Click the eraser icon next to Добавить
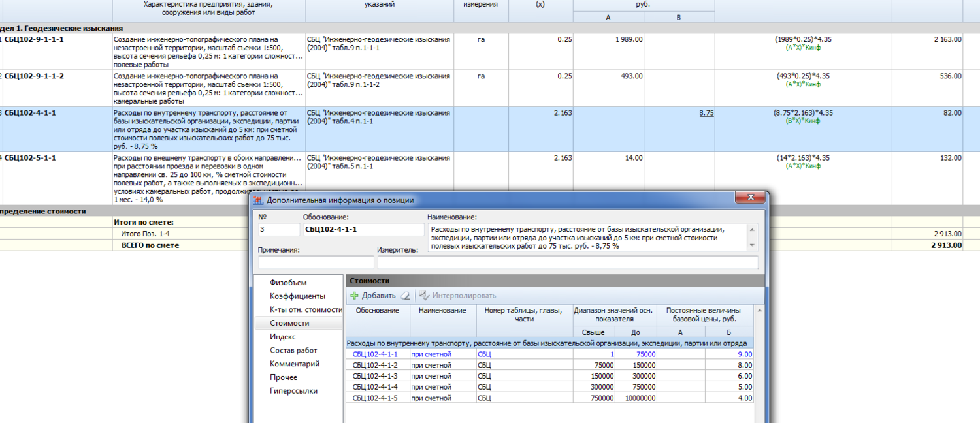Screen dimensions: 980x423 tap(406, 296)
